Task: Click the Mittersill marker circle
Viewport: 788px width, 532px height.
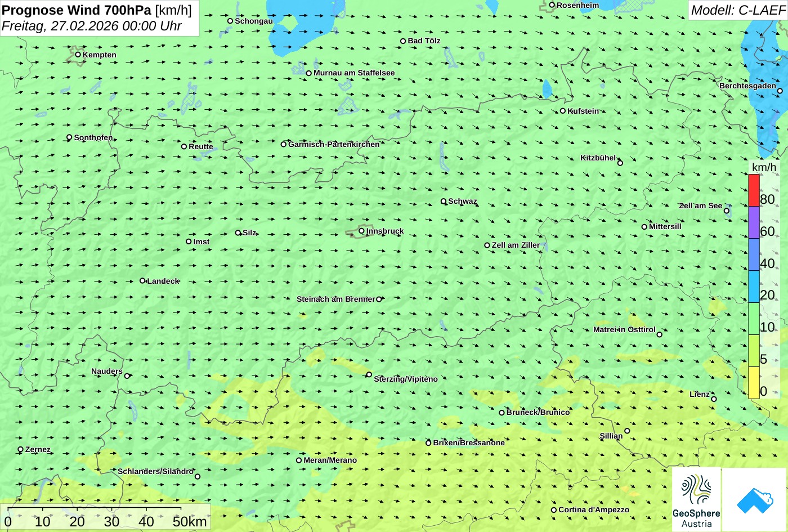Action: (644, 227)
